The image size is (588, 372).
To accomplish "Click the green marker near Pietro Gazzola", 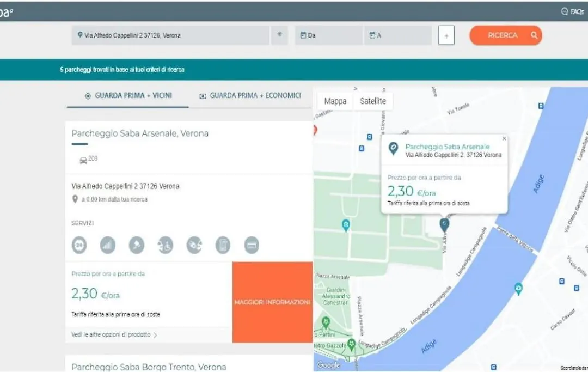I will (x=351, y=344).
